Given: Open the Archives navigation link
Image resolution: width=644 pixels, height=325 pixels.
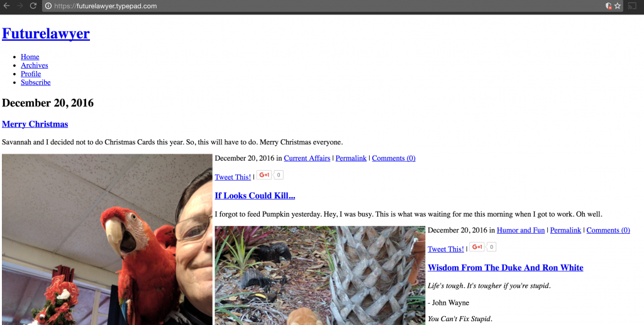Looking at the screenshot, I should [x=35, y=66].
